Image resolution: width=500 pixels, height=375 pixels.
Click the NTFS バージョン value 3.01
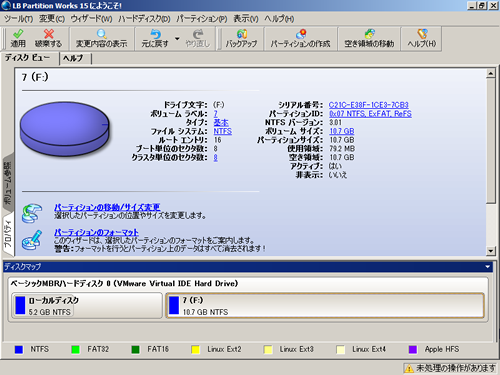[336, 122]
